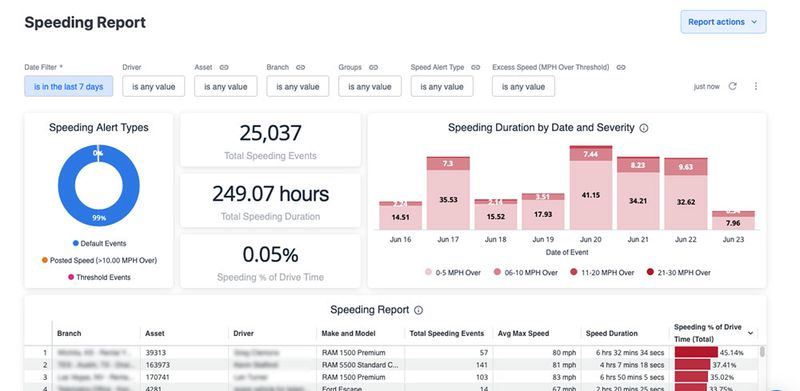800x391 pixels.
Task: Open the three-dot dashboard options menu
Action: point(756,86)
